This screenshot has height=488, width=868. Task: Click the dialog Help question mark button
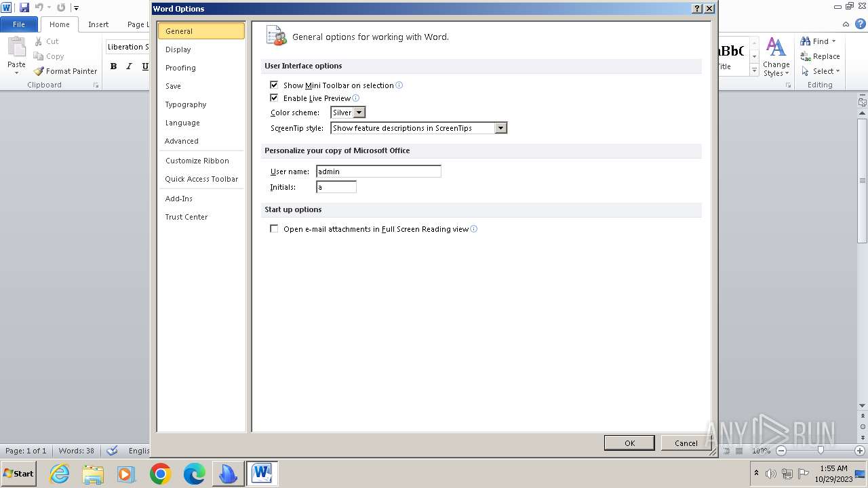tap(697, 9)
